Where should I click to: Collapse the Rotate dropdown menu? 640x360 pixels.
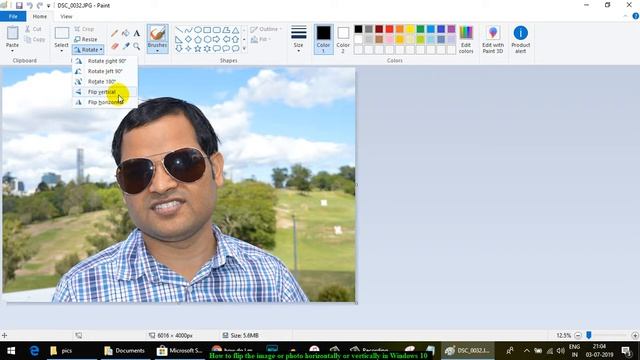[88, 49]
